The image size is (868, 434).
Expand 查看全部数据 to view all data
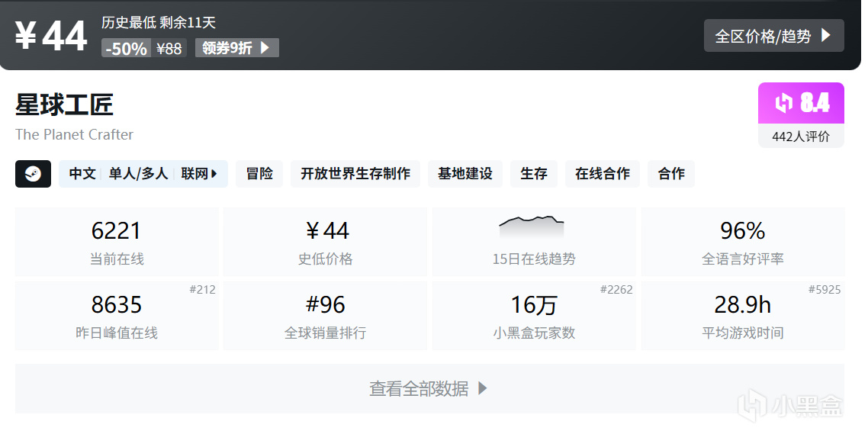tap(429, 388)
